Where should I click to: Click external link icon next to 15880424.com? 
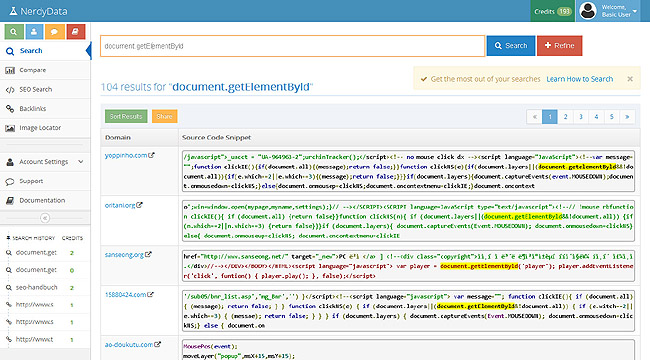[x=150, y=294]
